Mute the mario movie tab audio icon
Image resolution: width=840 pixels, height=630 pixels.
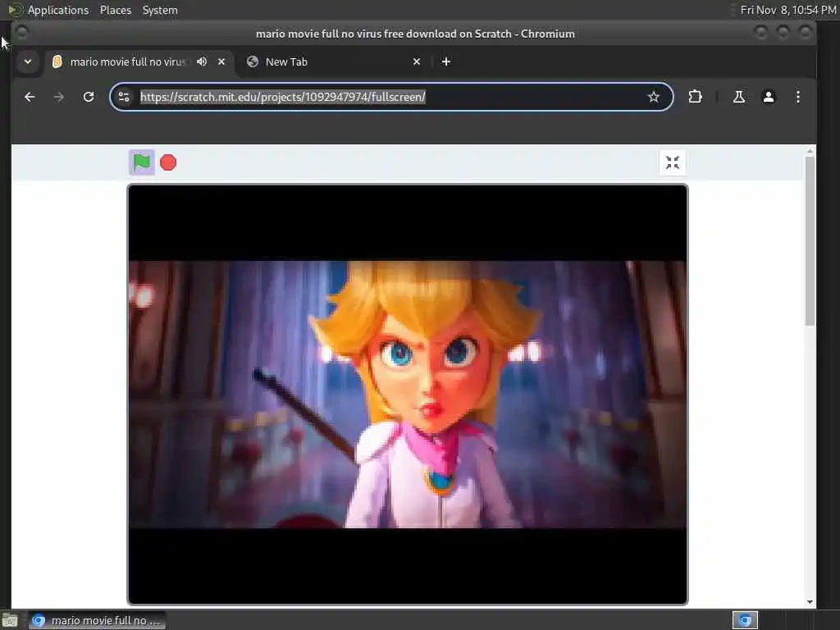click(x=202, y=62)
